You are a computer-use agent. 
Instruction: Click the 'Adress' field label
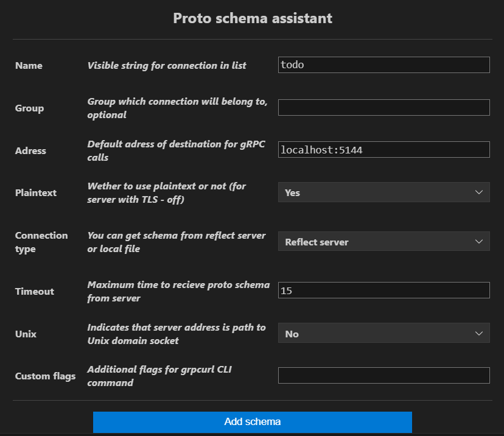click(x=30, y=150)
